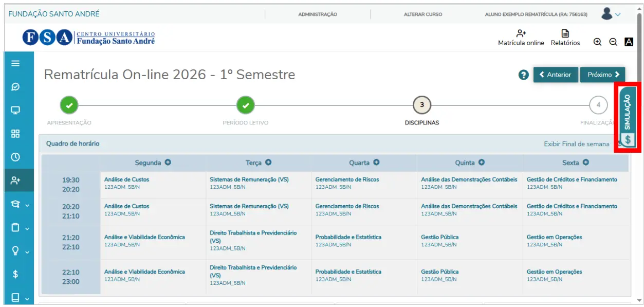Image resolution: width=644 pixels, height=307 pixels.
Task: Click the help question mark icon
Action: tap(523, 75)
